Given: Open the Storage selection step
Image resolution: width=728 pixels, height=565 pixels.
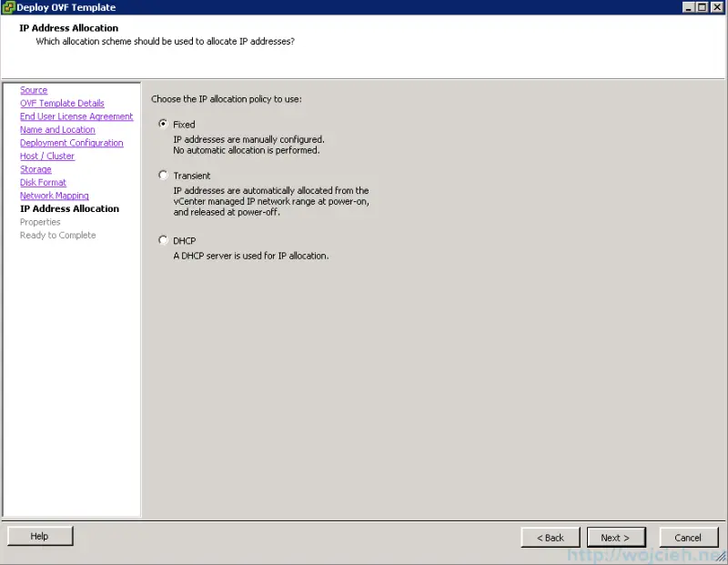Looking at the screenshot, I should click(35, 168).
